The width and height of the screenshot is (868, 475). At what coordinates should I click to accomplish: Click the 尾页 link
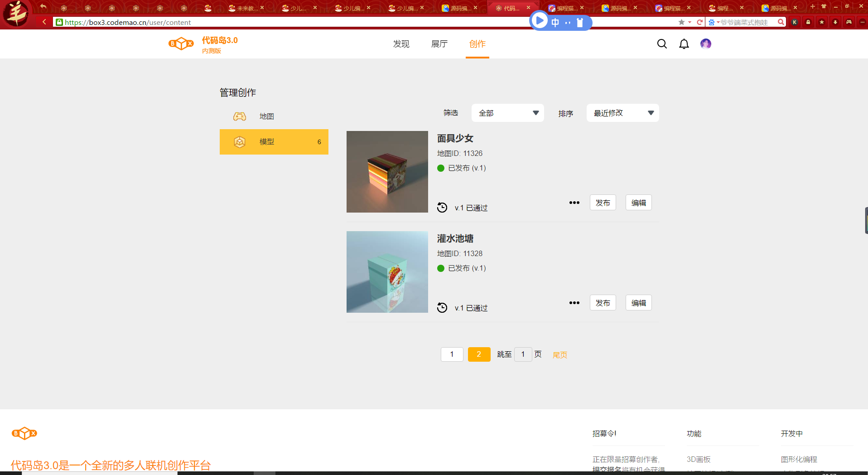click(560, 355)
